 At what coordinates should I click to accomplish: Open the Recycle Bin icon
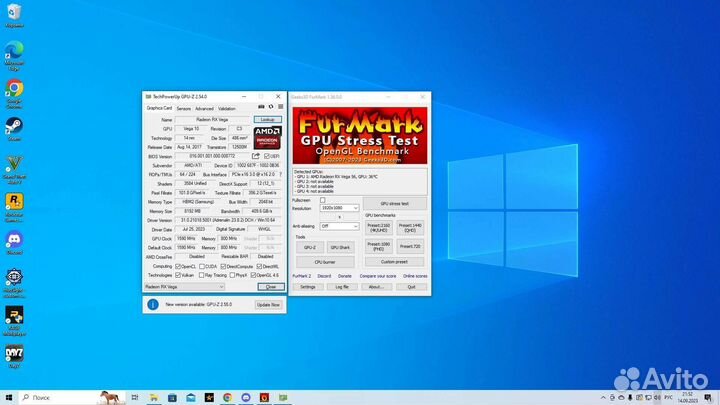(x=15, y=15)
